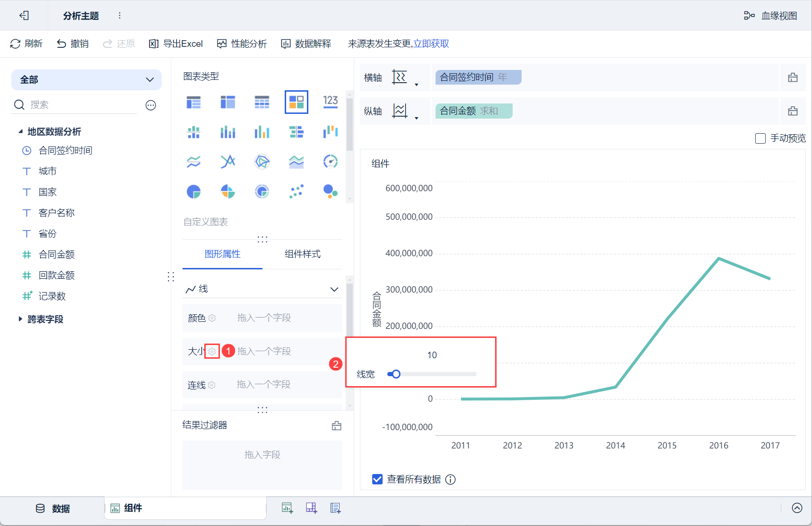Choose the area chart type
812x526 pixels.
297,162
